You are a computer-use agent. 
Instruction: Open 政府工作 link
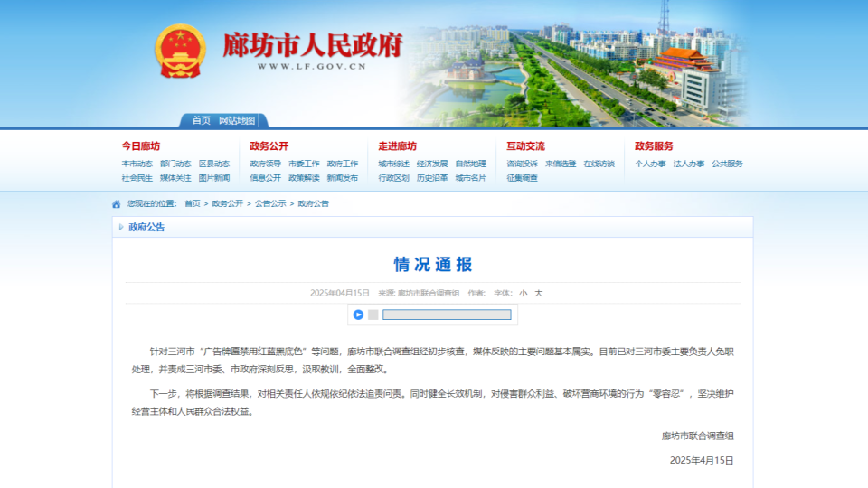[343, 164]
